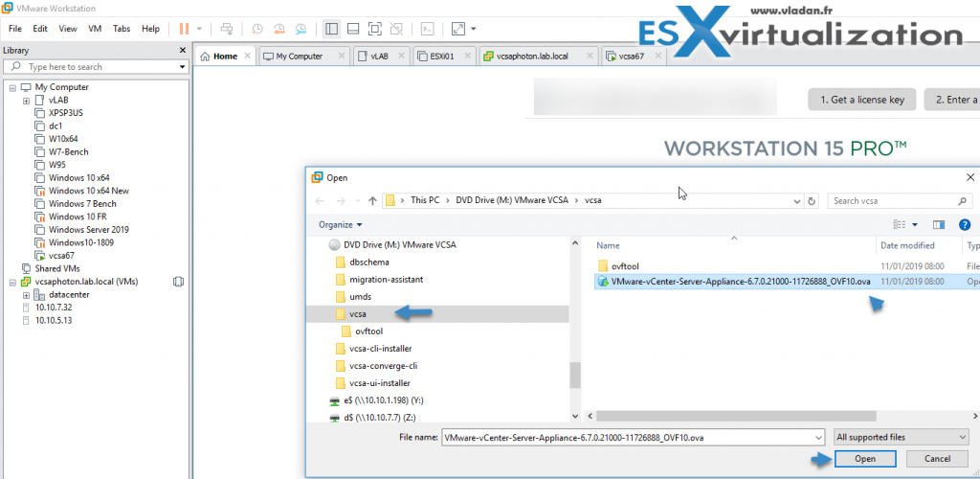The image size is (980, 479).
Task: Expand the vLAB folder in Library tree
Action: point(26,100)
